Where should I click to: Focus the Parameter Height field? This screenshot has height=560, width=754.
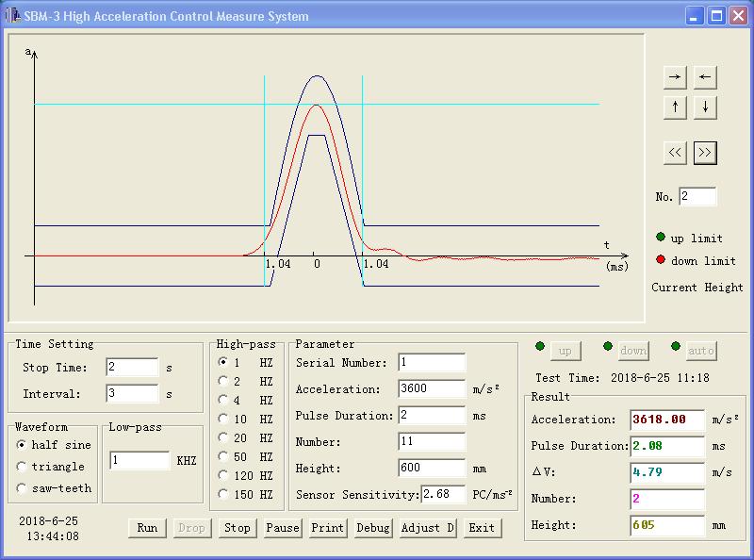pos(432,469)
